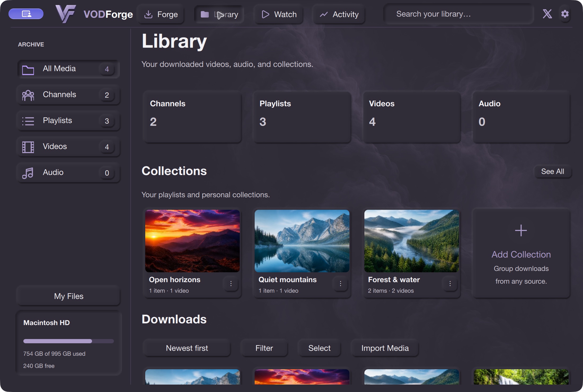583x392 pixels.
Task: Open Open horizons collection options menu
Action: pos(231,284)
